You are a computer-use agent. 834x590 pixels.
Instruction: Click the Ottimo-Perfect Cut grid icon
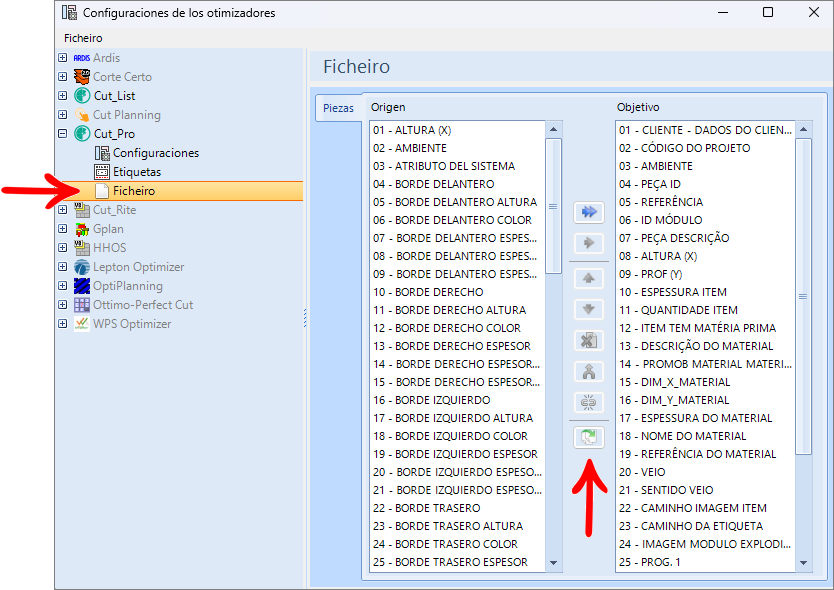(81, 305)
